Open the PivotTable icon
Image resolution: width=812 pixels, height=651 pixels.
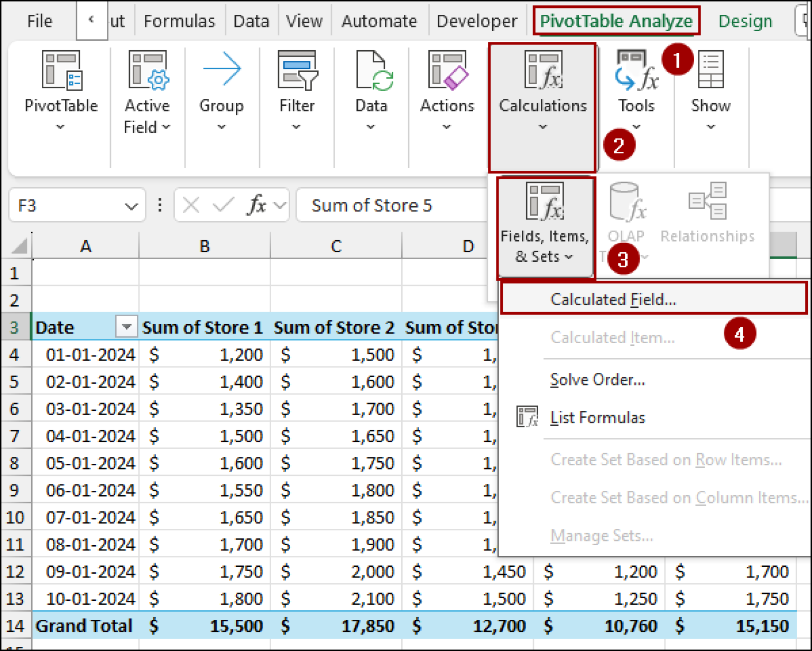point(60,74)
